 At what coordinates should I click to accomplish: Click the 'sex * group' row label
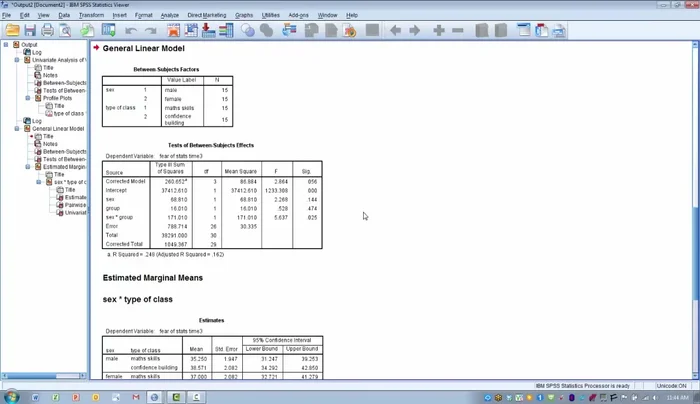pyautogui.click(x=119, y=217)
